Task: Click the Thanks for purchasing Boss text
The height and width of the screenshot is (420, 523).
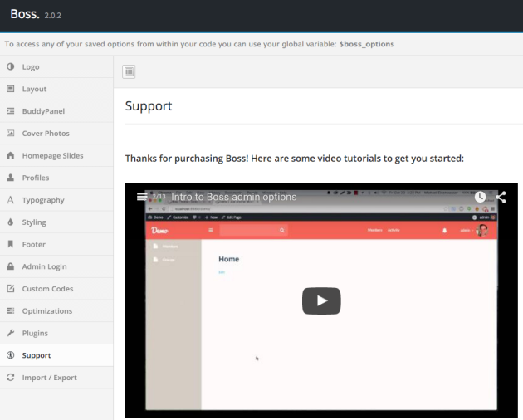Action: 295,159
